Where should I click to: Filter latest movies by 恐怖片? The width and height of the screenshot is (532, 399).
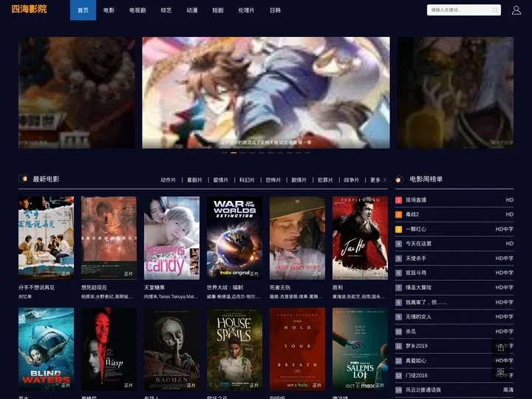273,180
